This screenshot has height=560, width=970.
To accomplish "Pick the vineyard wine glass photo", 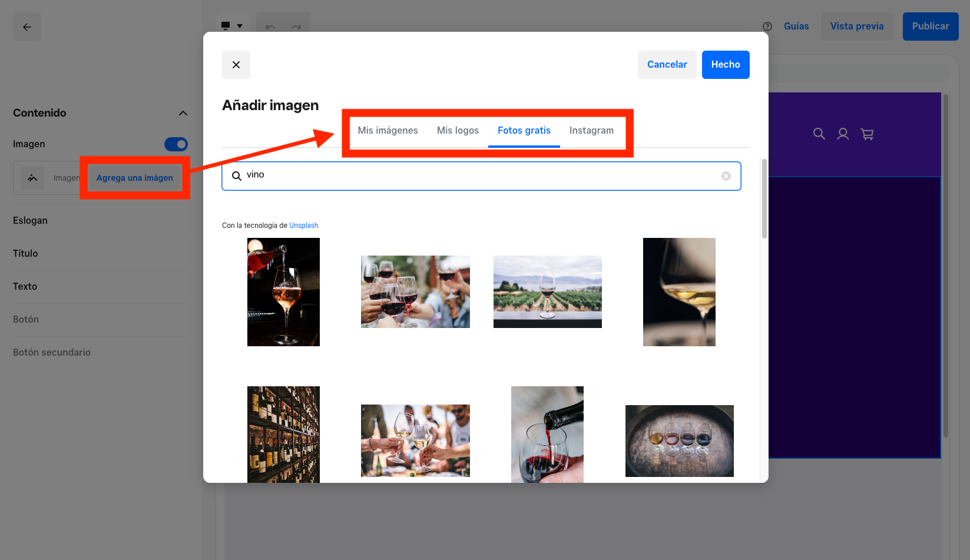I will (548, 292).
